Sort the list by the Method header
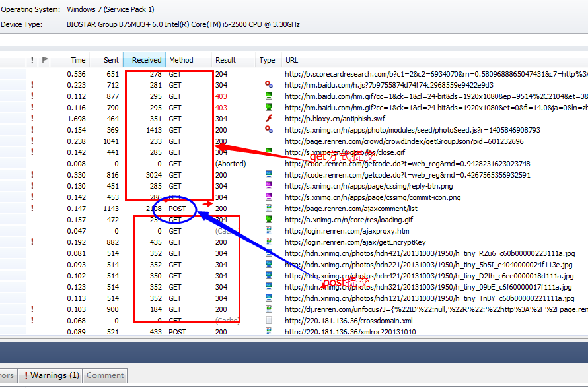 181,60
